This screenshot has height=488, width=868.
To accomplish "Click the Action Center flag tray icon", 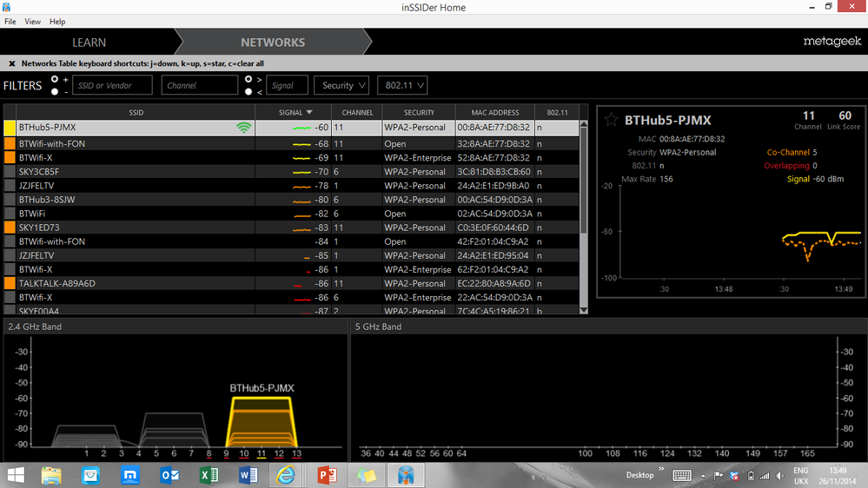I will (x=718, y=475).
